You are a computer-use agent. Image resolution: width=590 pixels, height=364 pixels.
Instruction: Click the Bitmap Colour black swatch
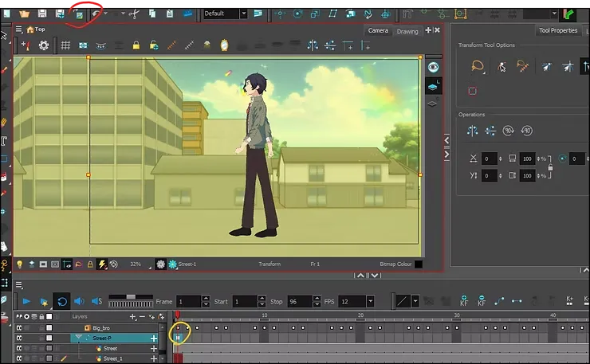tap(418, 264)
